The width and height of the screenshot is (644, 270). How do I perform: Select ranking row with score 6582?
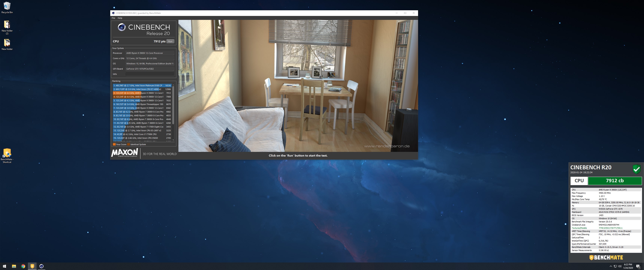(x=142, y=108)
